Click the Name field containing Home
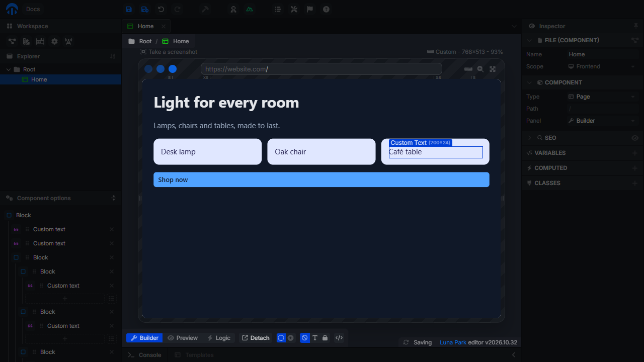Viewport: 644px width, 362px height. pyautogui.click(x=602, y=54)
